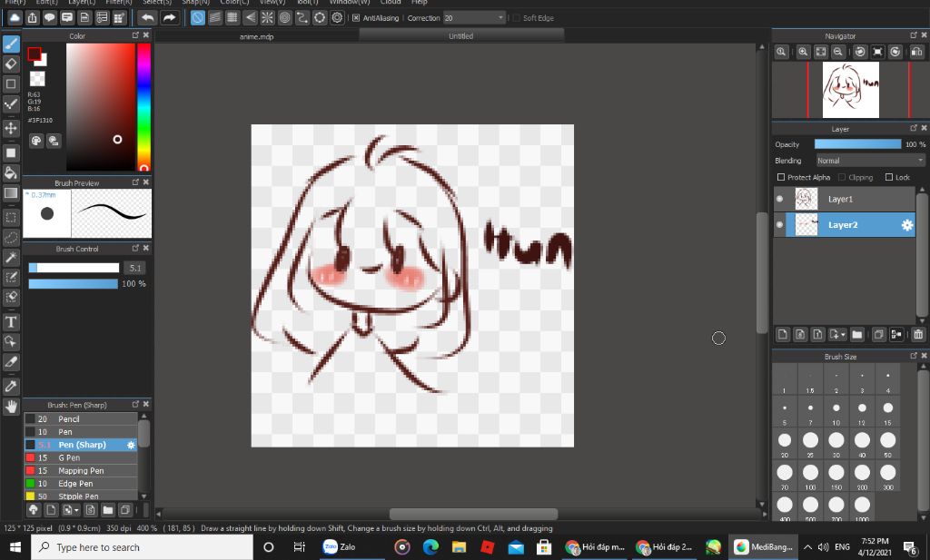Select the Dot tool

pyautogui.click(x=11, y=84)
